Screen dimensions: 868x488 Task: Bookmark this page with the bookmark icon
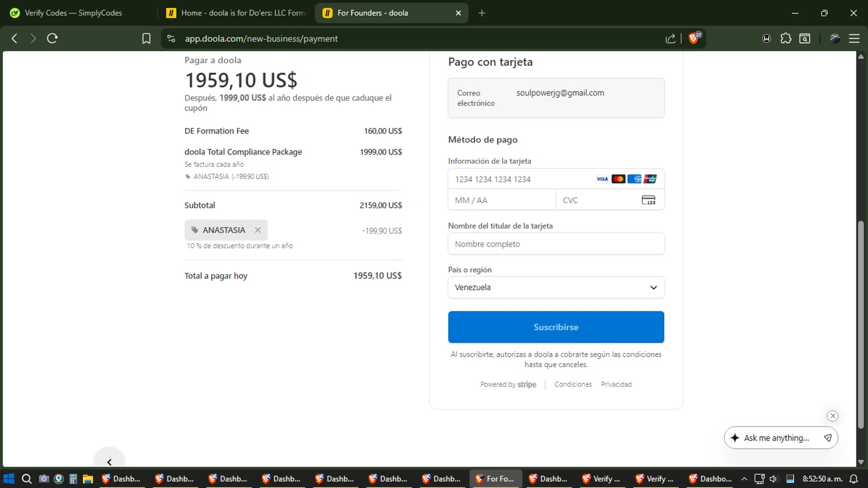click(146, 38)
